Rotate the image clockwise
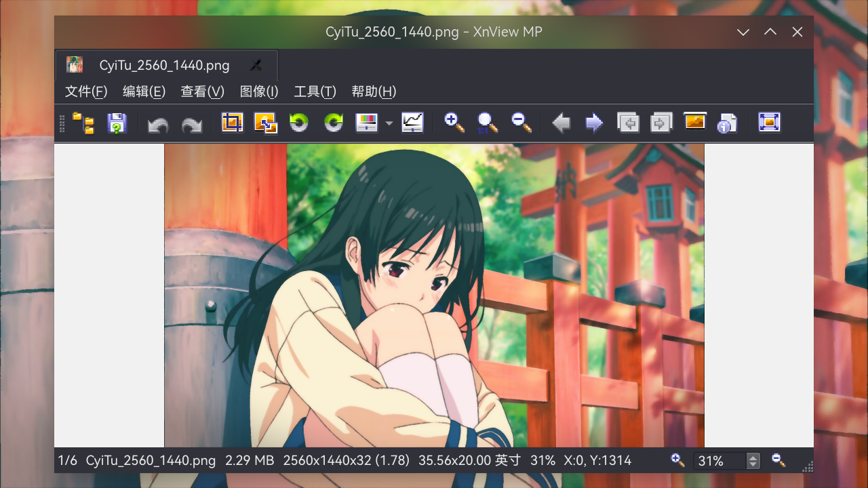Image resolution: width=868 pixels, height=488 pixels. tap(333, 123)
